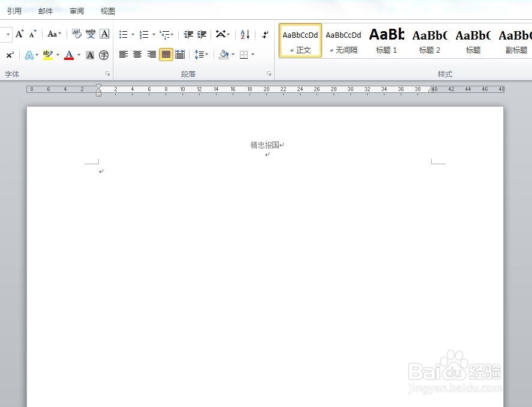The image size is (532, 407).
Task: Apply the 标题 2 (Heading 2) style
Action: click(429, 41)
